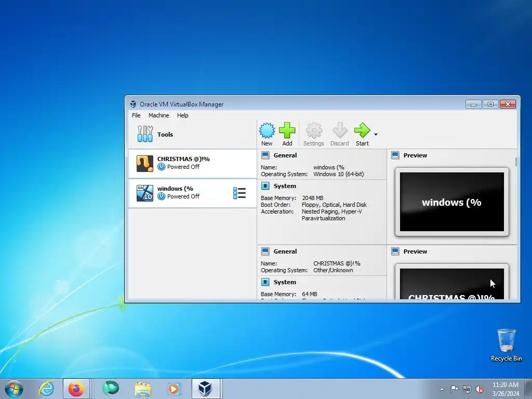532x399 pixels.
Task: Close the VirtualBox Manager window
Action: click(508, 104)
